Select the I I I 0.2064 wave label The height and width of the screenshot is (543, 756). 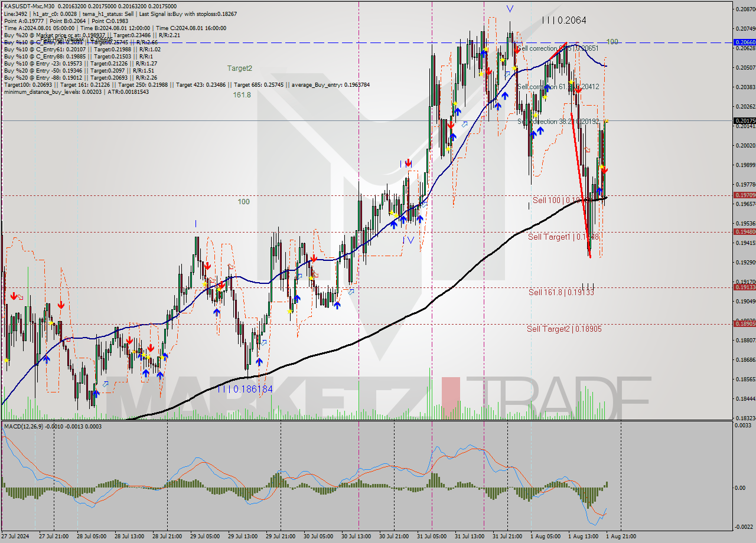pos(564,20)
